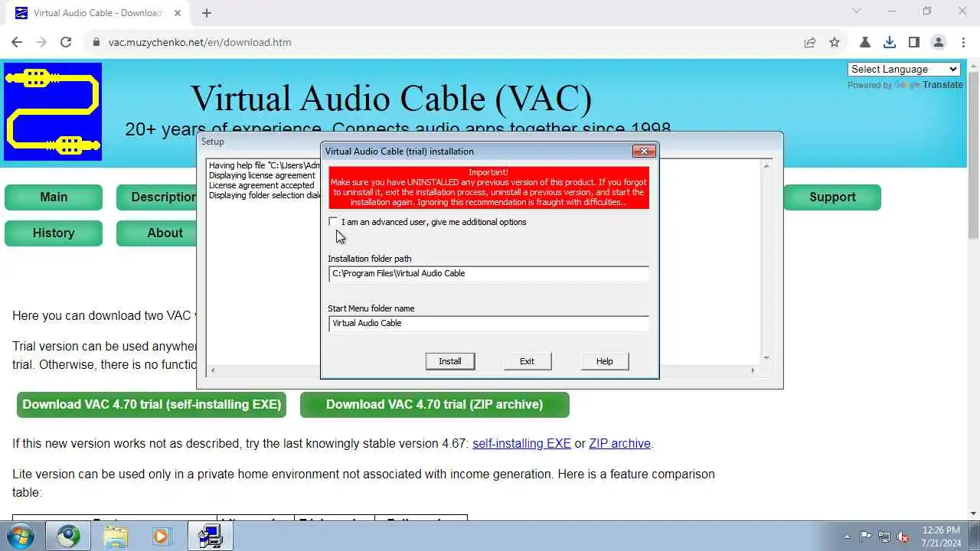
Task: Click the Chrome address bar URL
Action: click(200, 42)
